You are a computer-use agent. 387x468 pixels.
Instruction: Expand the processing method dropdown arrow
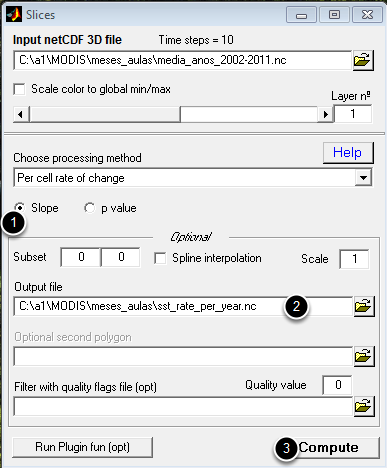point(363,178)
